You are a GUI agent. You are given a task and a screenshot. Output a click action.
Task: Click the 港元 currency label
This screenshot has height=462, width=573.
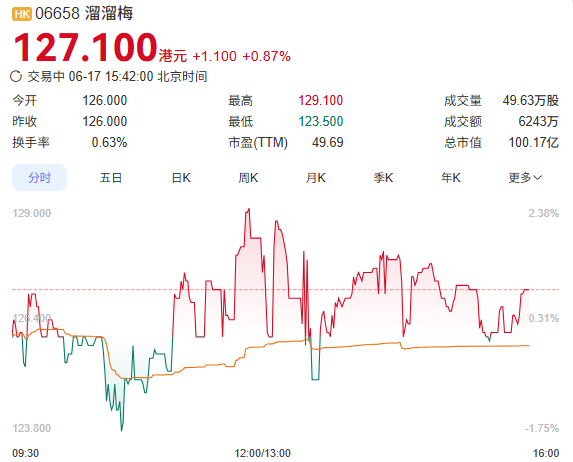click(172, 56)
